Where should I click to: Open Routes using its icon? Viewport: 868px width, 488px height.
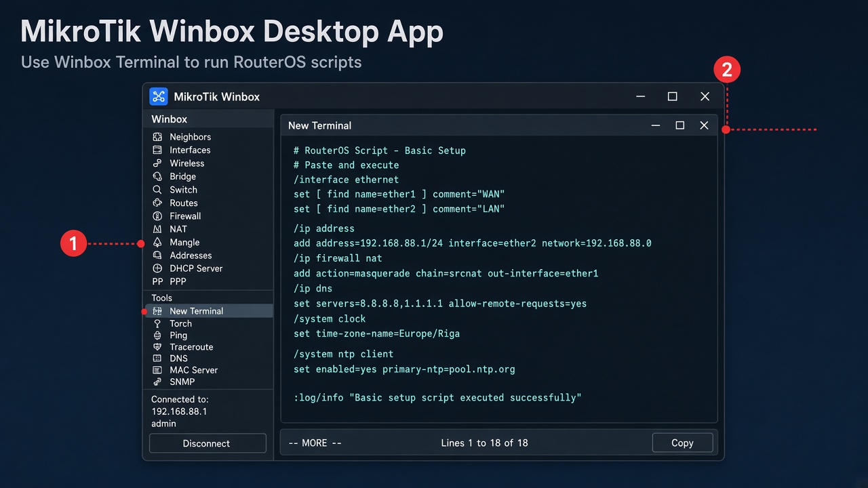pyautogui.click(x=157, y=203)
